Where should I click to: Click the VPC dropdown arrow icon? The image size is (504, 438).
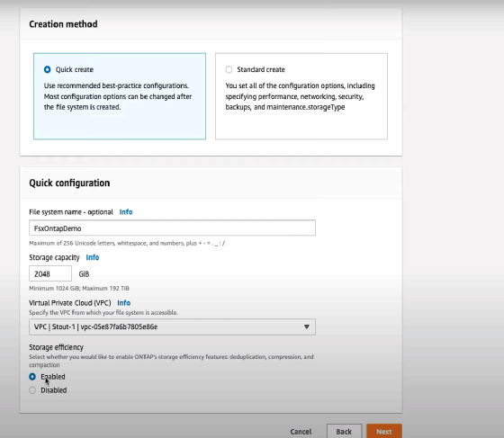(x=307, y=326)
